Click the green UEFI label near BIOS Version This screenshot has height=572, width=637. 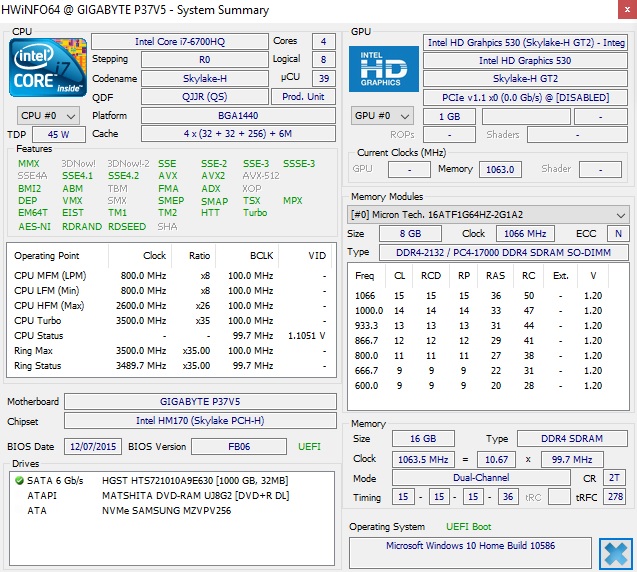pyautogui.click(x=310, y=446)
